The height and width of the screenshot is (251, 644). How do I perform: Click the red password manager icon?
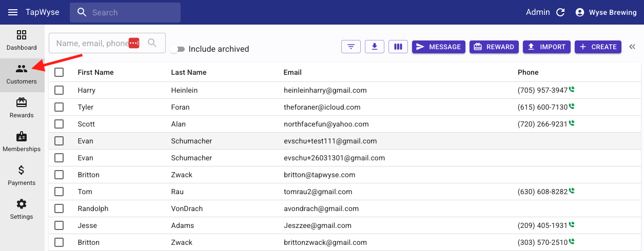point(134,43)
